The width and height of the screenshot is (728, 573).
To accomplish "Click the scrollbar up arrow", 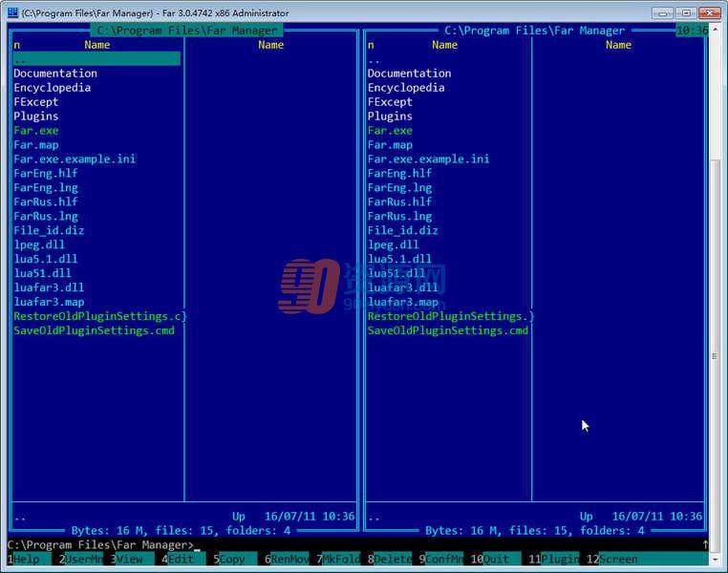I will [715, 29].
